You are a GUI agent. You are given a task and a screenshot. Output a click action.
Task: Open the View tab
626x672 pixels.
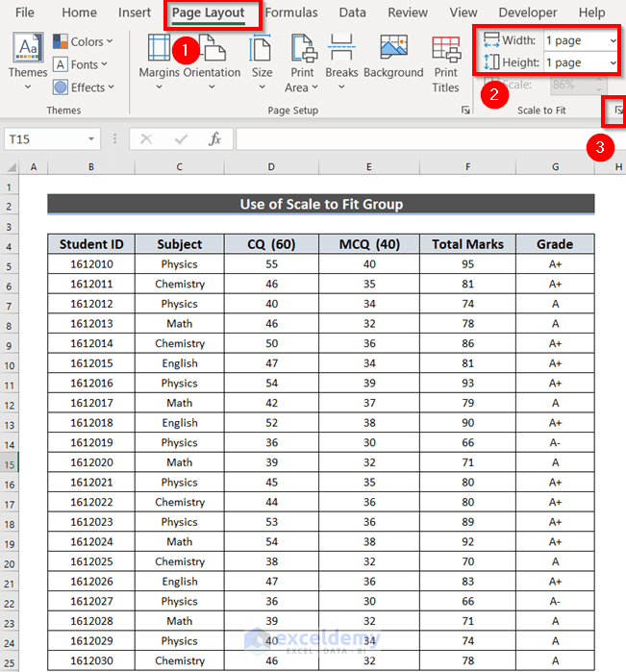click(463, 12)
